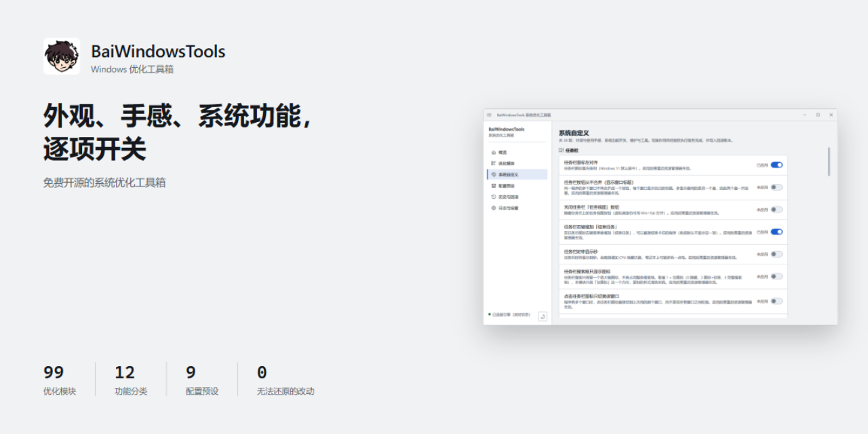The height and width of the screenshot is (434, 868).
Task: Turn off 任务栏右键增加「结束任务」 switch
Action: (776, 232)
